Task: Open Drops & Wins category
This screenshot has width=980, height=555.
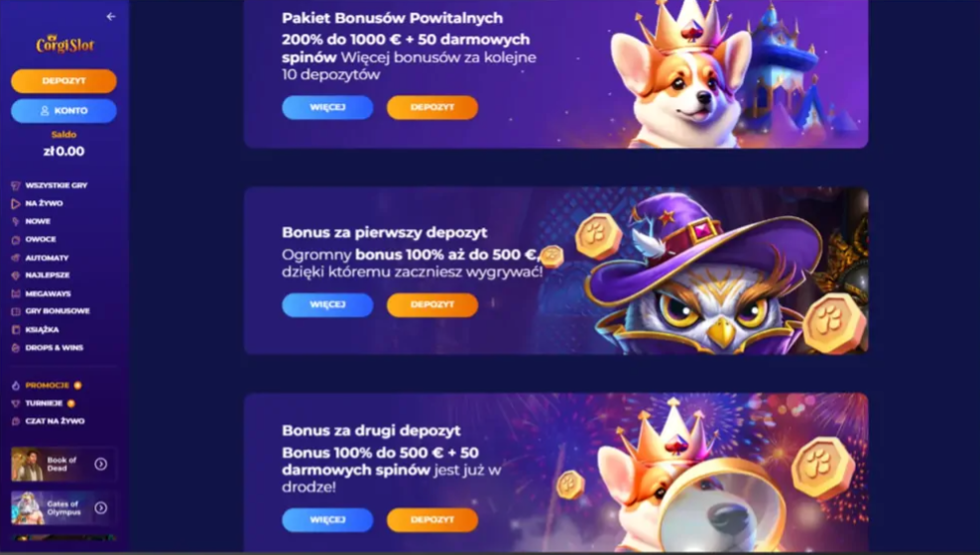Action: click(48, 348)
